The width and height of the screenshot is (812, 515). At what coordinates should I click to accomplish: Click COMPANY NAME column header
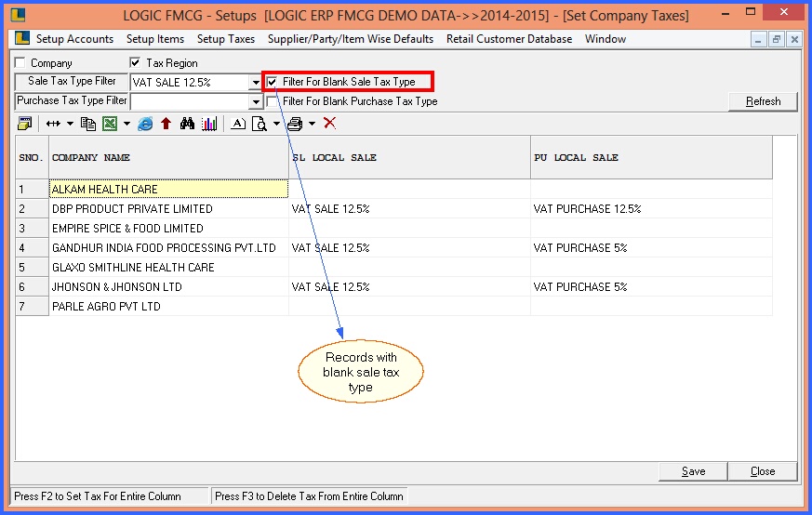(x=169, y=157)
